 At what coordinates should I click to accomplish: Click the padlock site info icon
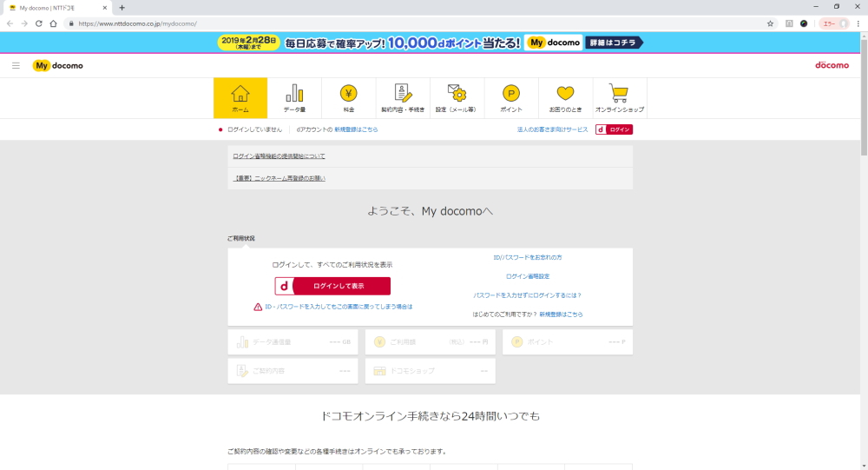pos(71,23)
